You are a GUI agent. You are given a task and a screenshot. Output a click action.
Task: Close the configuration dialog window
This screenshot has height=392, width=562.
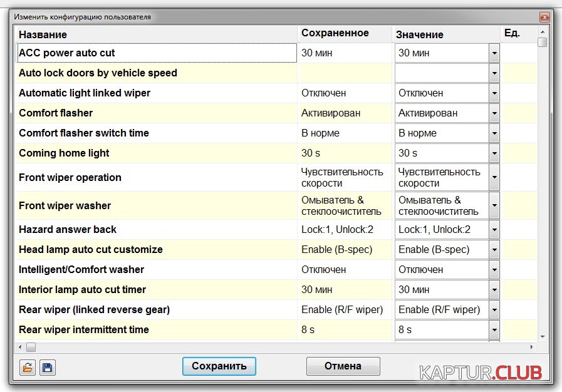pos(544,17)
